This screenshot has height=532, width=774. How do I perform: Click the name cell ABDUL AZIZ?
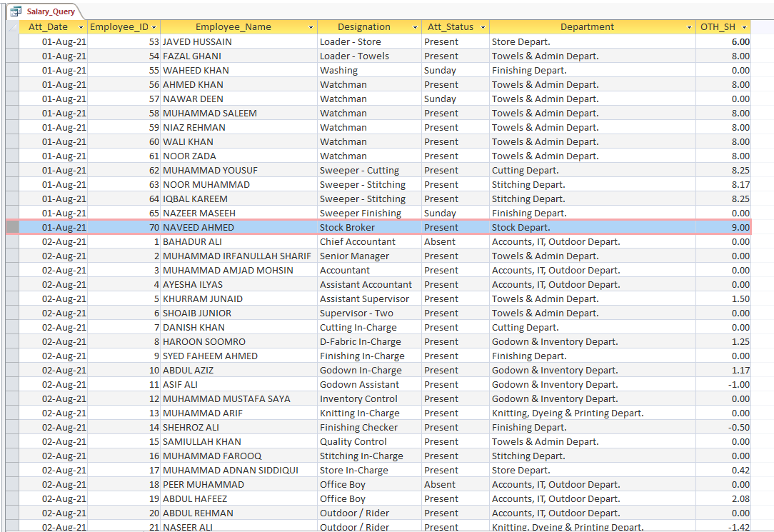coord(239,371)
